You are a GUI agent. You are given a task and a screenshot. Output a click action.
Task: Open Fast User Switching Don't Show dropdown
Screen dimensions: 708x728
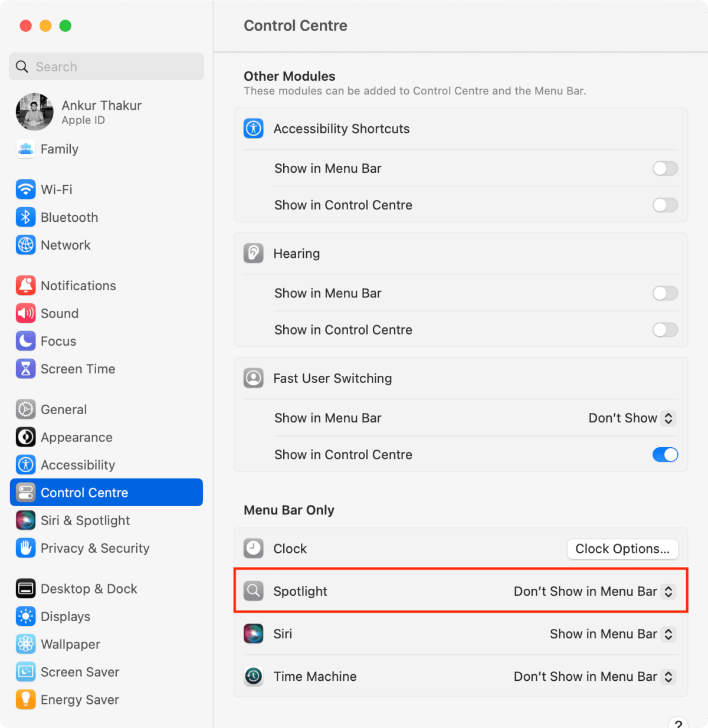[632, 418]
